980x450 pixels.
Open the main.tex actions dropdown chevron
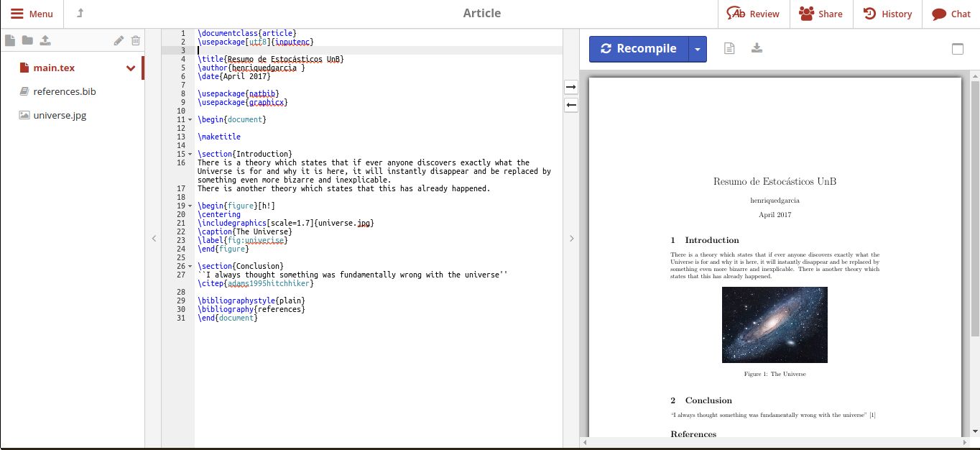coord(130,68)
